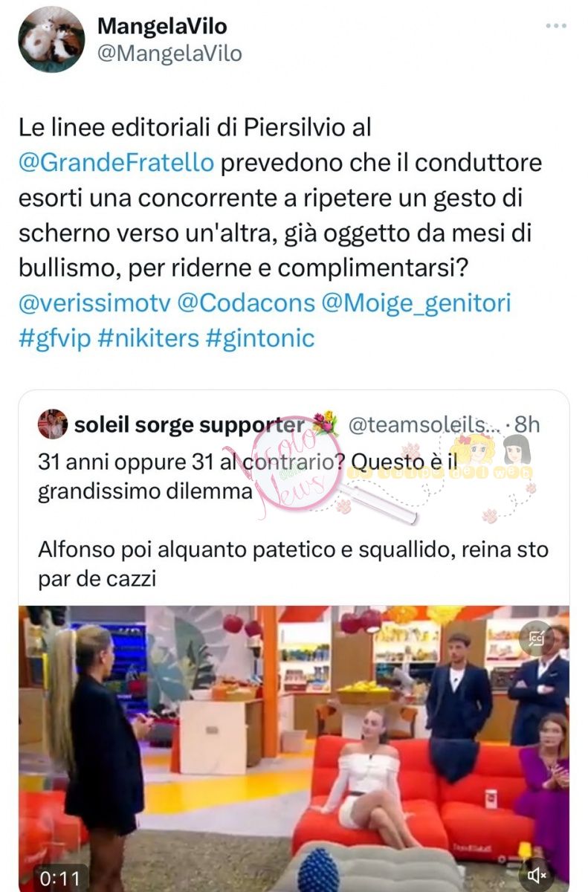Open MangelaVilo's profile avatar
The height and width of the screenshot is (892, 588).
[x=51, y=39]
